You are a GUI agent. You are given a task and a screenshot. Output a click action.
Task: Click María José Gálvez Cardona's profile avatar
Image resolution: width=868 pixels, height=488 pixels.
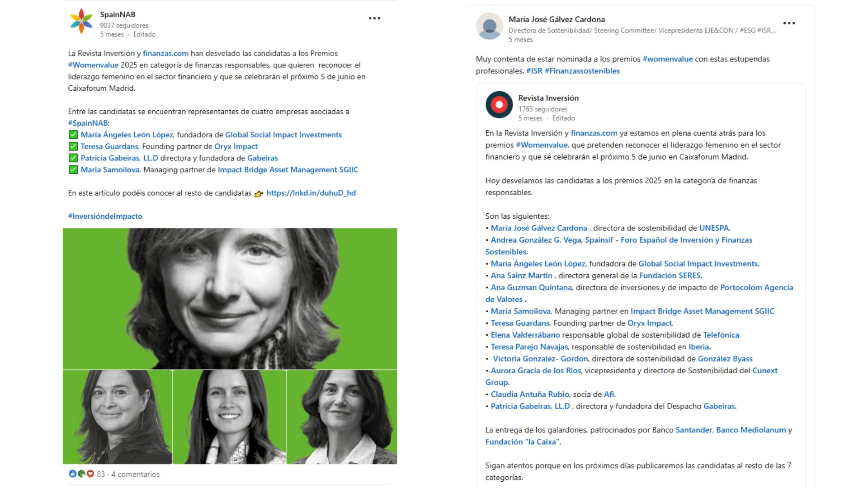(490, 26)
